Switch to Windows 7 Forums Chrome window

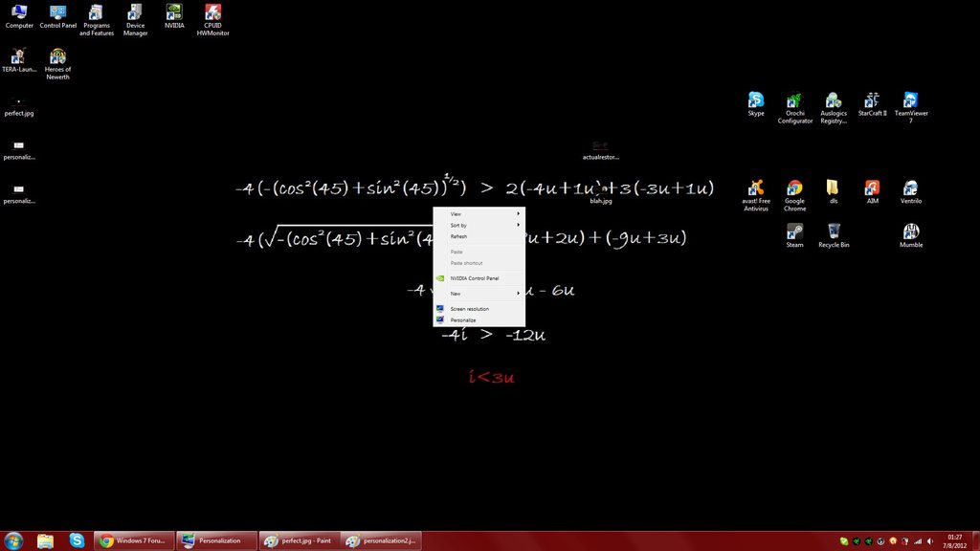pos(134,540)
